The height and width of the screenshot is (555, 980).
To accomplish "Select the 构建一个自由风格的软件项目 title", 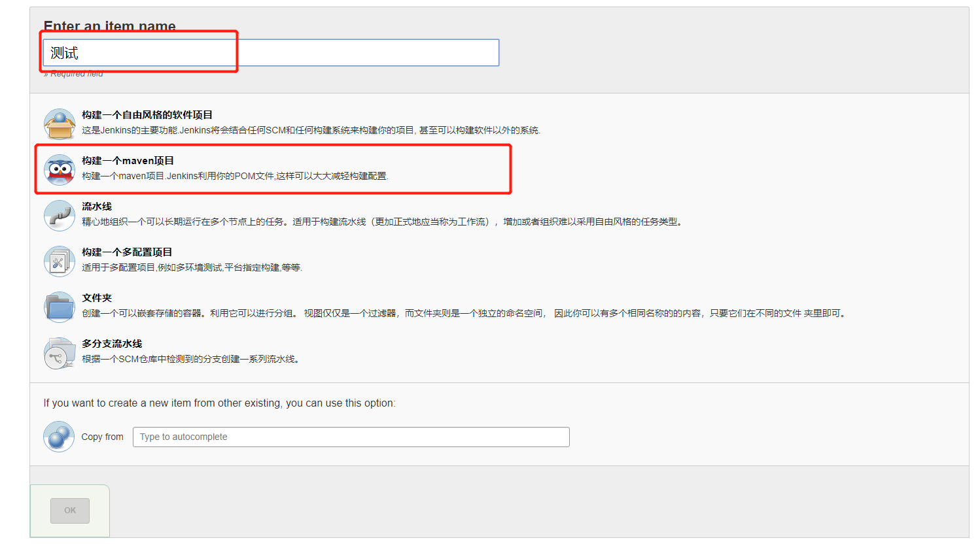I will pos(147,115).
